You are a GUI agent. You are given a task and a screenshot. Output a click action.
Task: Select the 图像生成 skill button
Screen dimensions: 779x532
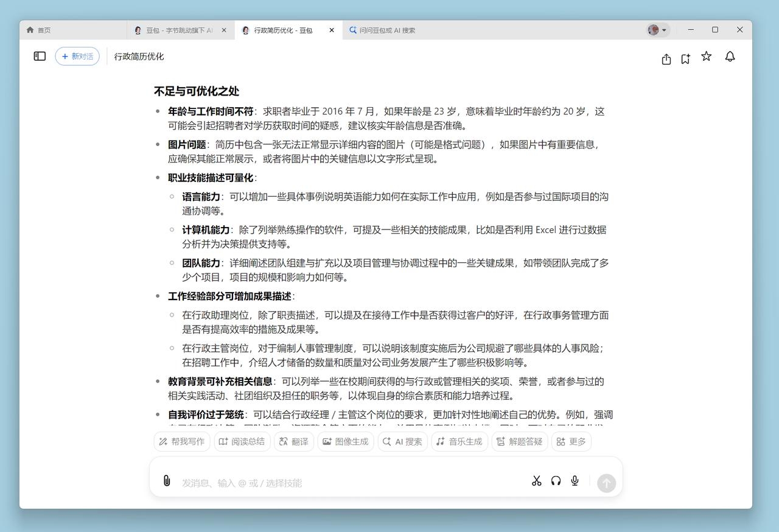(345, 441)
